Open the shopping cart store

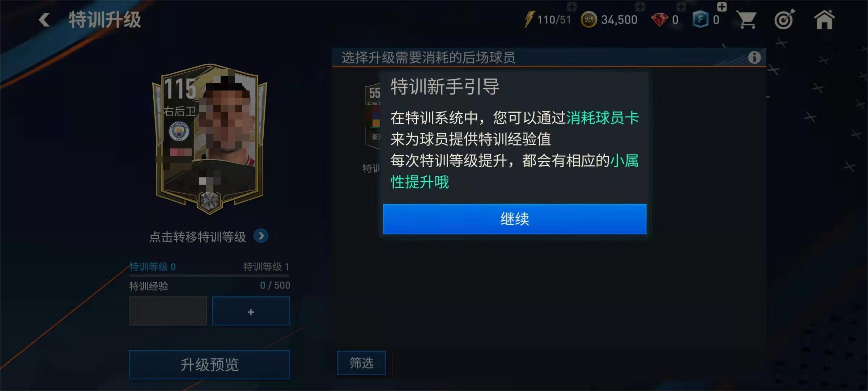point(747,20)
